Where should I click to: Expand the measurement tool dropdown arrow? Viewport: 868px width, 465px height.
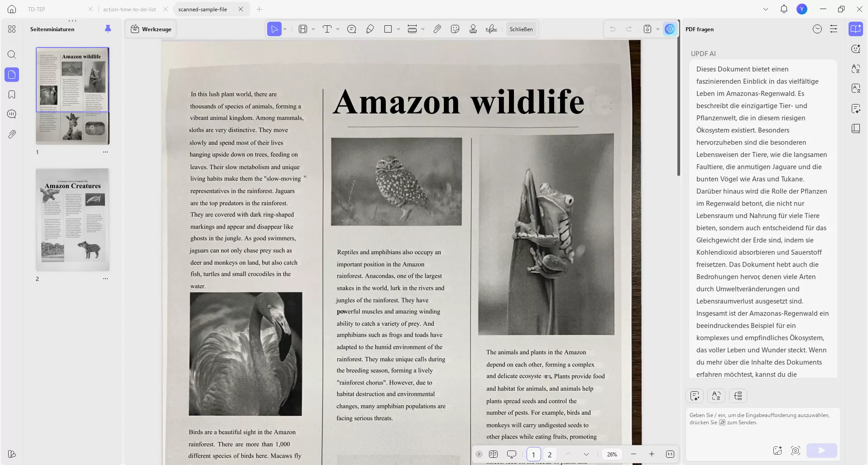pos(423,29)
